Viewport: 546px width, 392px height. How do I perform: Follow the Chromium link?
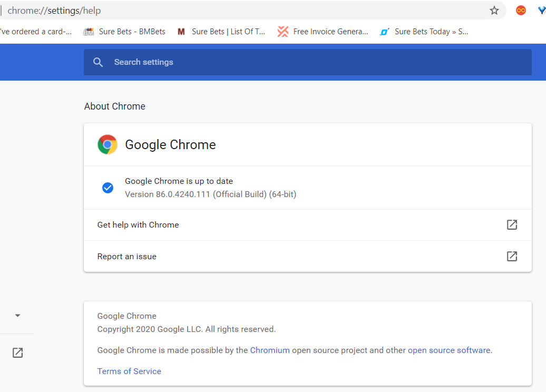270,350
